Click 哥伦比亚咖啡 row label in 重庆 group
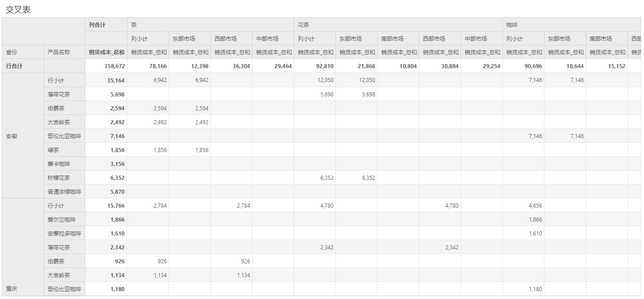644x299 pixels. [x=64, y=289]
